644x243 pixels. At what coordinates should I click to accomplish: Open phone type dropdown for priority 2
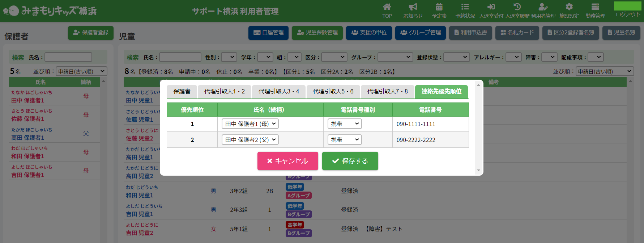[345, 140]
